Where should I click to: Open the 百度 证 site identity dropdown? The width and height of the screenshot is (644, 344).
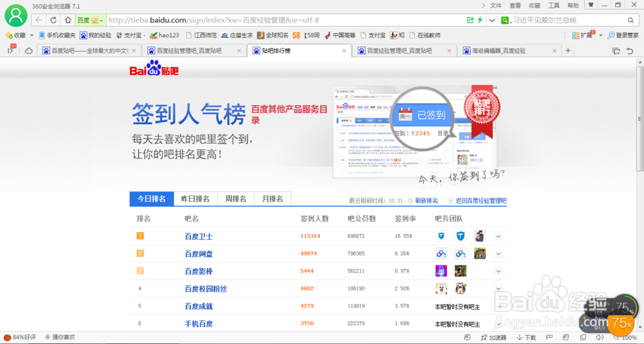(x=90, y=20)
